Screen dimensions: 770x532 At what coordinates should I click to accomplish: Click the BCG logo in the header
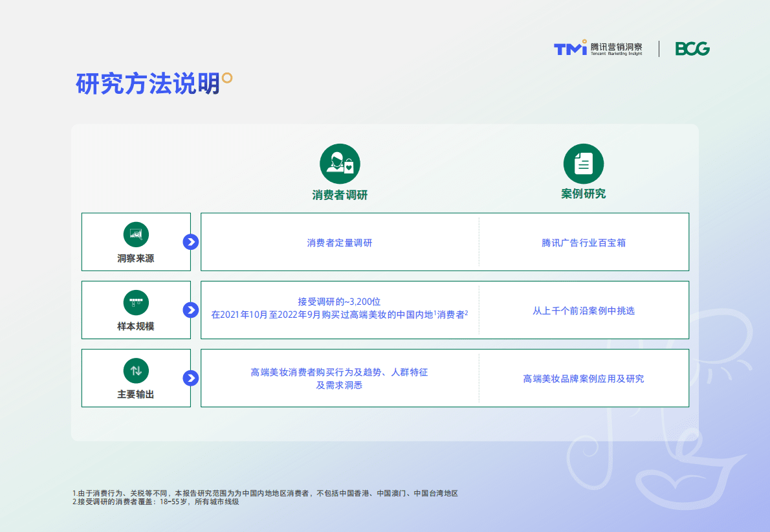pyautogui.click(x=694, y=48)
